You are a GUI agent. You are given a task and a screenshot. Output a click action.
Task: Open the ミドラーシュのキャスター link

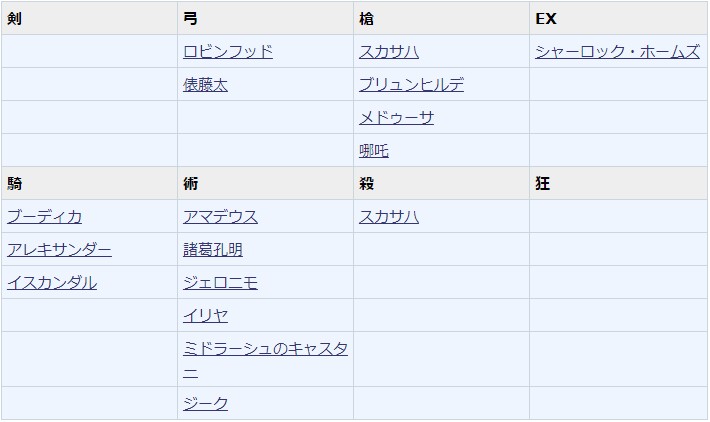[265, 349]
